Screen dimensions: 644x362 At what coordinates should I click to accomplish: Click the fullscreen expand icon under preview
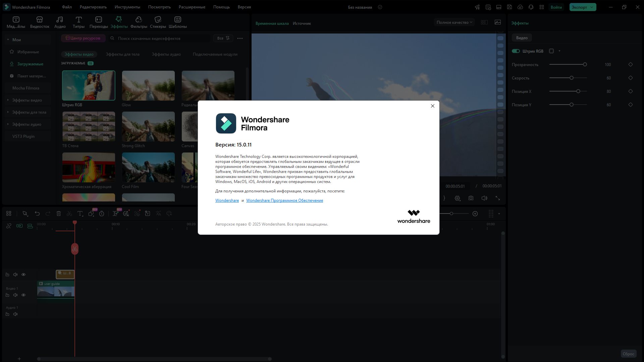pos(498,198)
